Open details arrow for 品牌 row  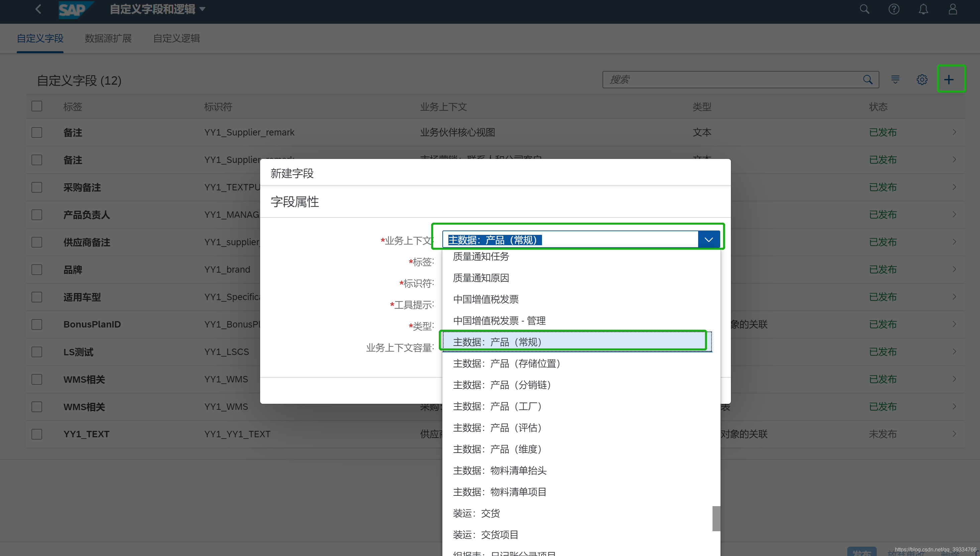[954, 270]
